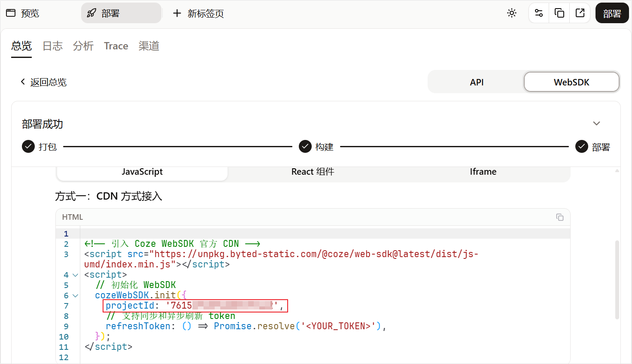Select the 部署 top tab
The height and width of the screenshot is (364, 632).
coord(121,13)
